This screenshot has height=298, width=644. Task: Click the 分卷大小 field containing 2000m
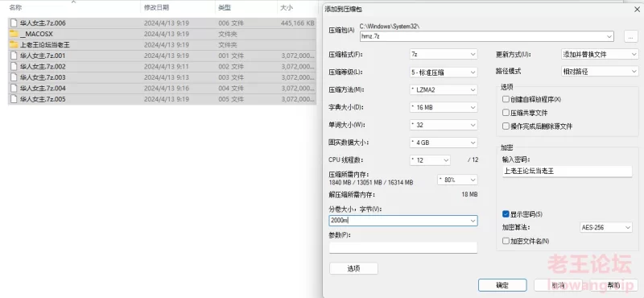[x=403, y=221]
